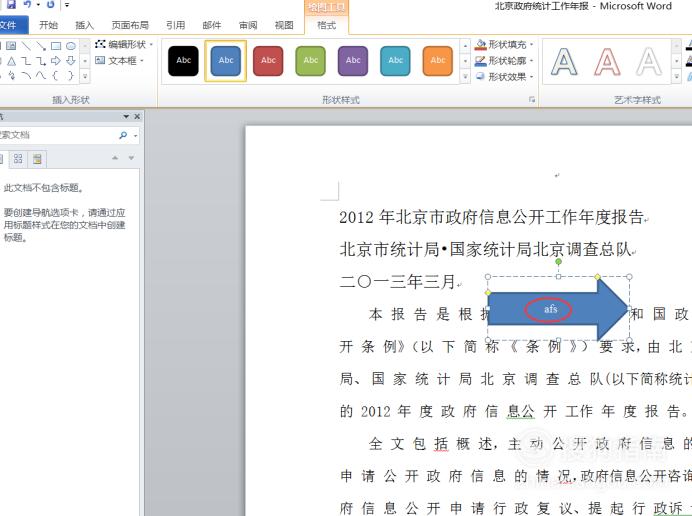
Task: Select the arrow line shape
Action: (x=41, y=45)
